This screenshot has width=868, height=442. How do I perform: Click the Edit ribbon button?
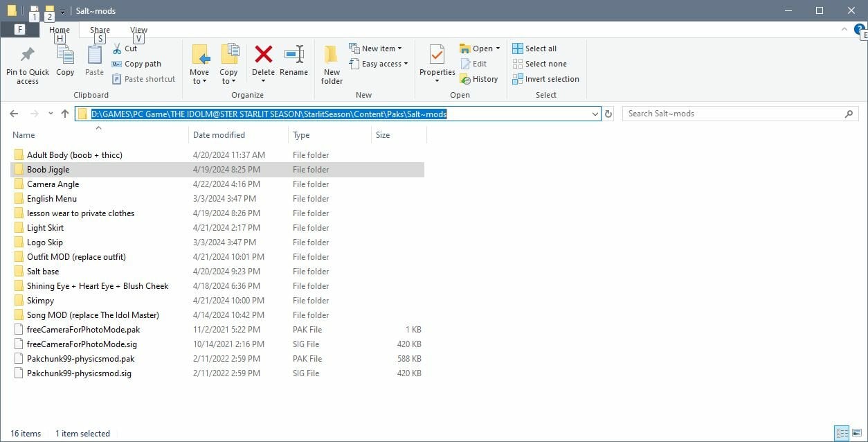(473, 64)
